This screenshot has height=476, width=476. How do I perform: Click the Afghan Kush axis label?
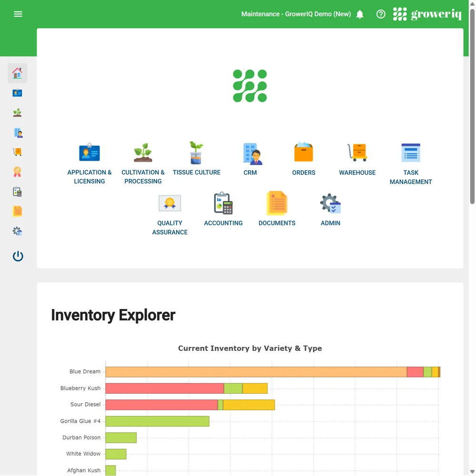tap(84, 470)
